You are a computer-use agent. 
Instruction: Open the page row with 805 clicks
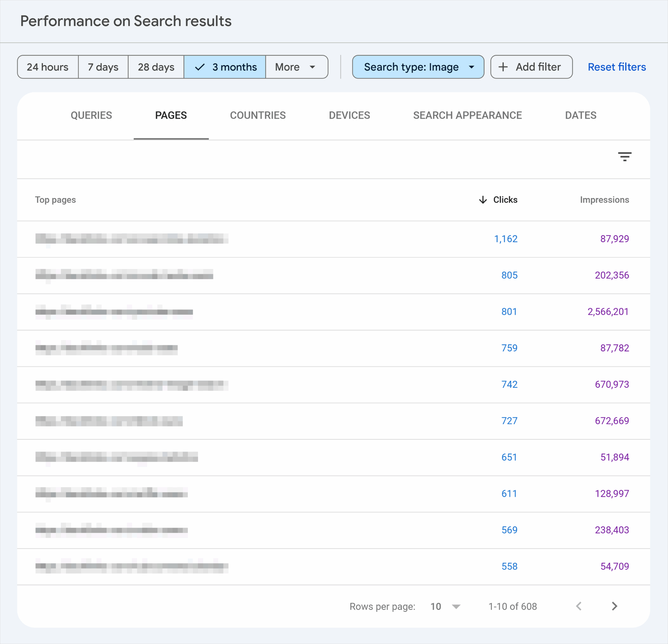(x=334, y=276)
